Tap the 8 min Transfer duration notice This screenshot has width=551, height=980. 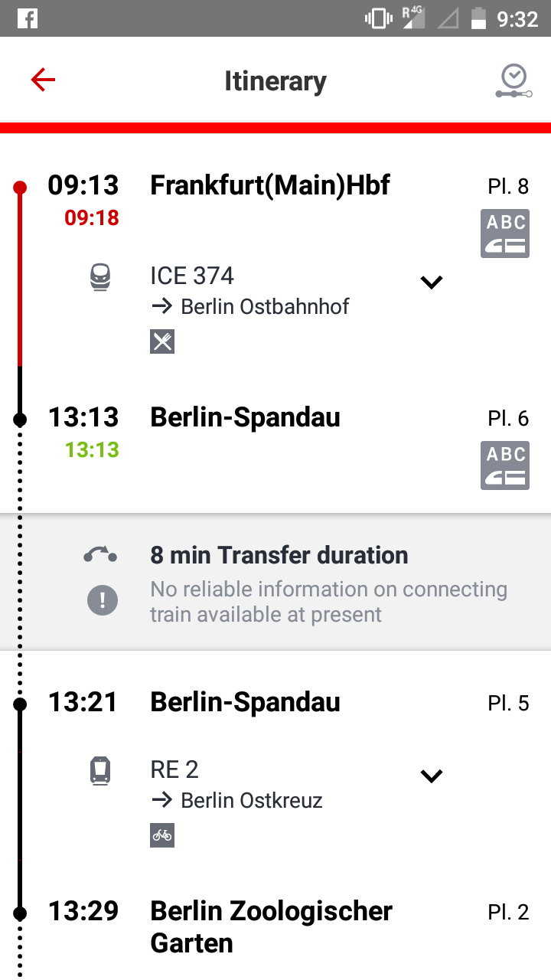(279, 555)
